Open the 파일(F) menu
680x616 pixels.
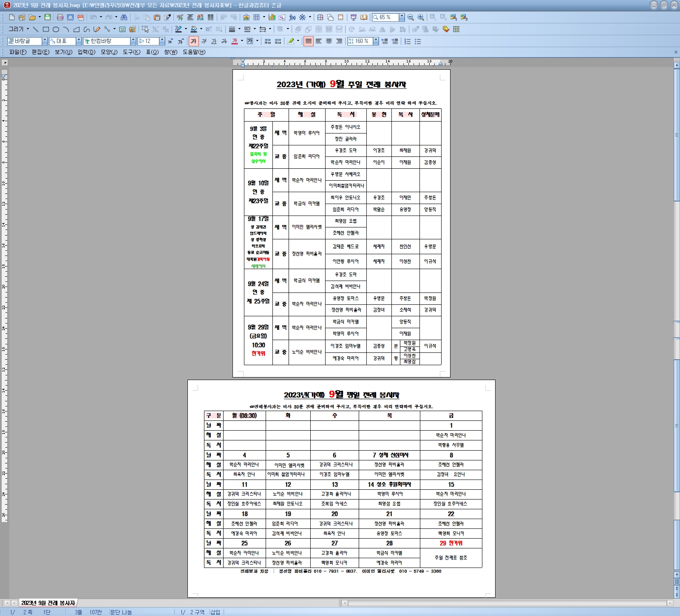pyautogui.click(x=18, y=52)
